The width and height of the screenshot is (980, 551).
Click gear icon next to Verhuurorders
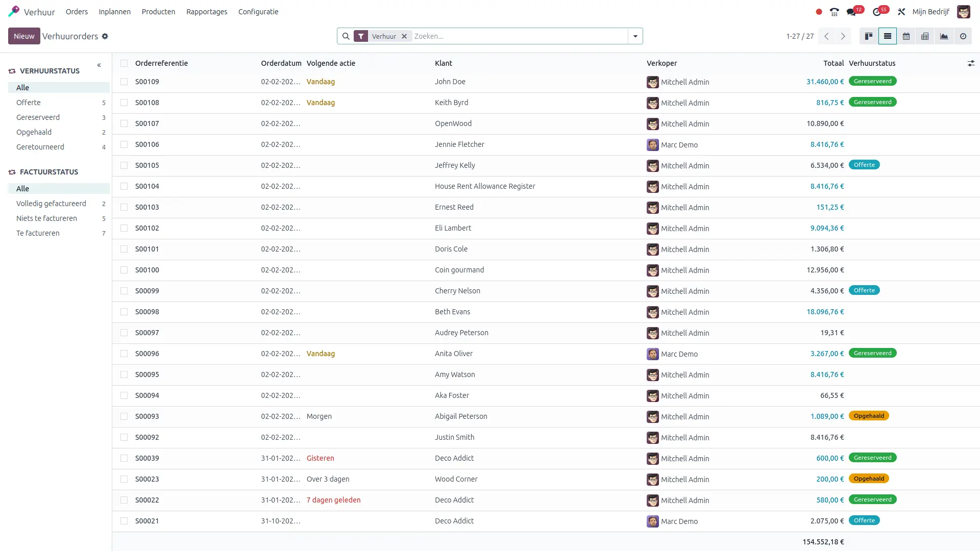pyautogui.click(x=105, y=36)
